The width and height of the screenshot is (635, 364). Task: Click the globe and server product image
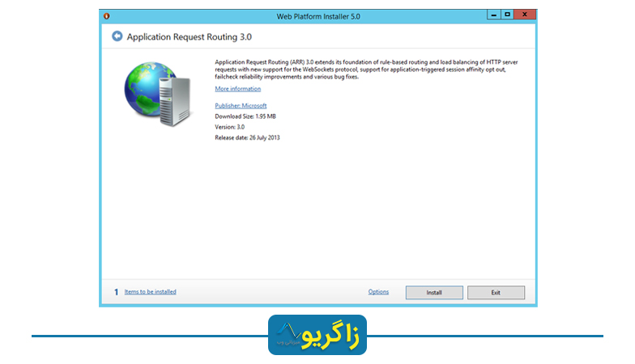pos(157,94)
